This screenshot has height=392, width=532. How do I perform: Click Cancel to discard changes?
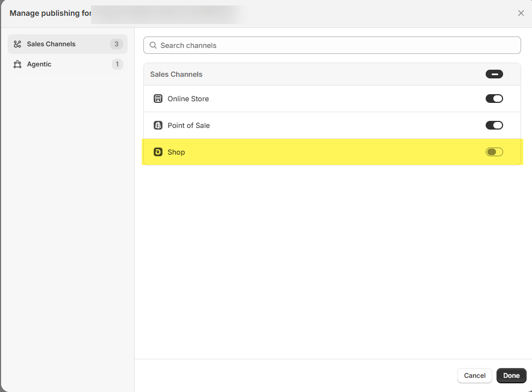[x=474, y=376]
